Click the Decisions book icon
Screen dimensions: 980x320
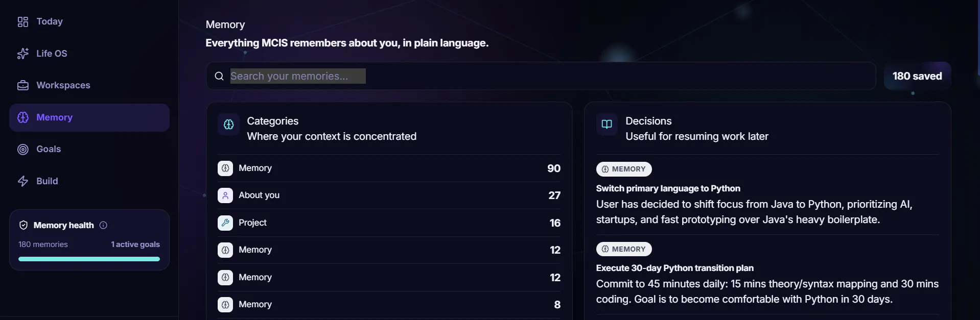(x=607, y=124)
